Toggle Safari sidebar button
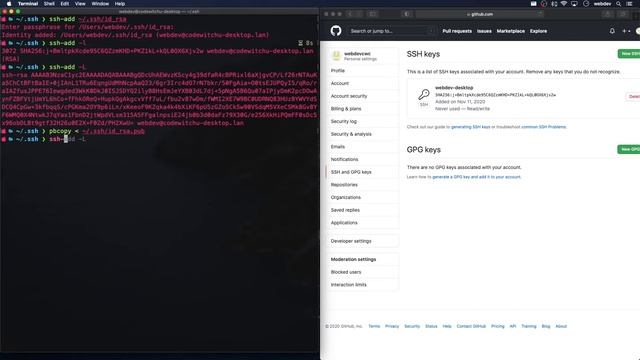 click(x=372, y=14)
